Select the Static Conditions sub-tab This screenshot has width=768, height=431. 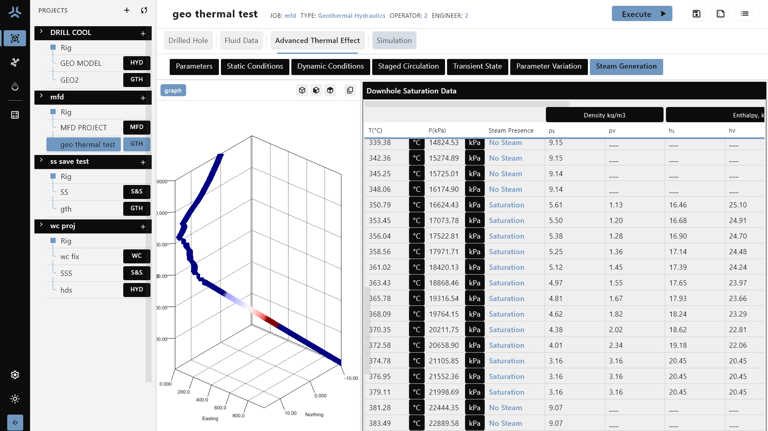pyautogui.click(x=255, y=67)
